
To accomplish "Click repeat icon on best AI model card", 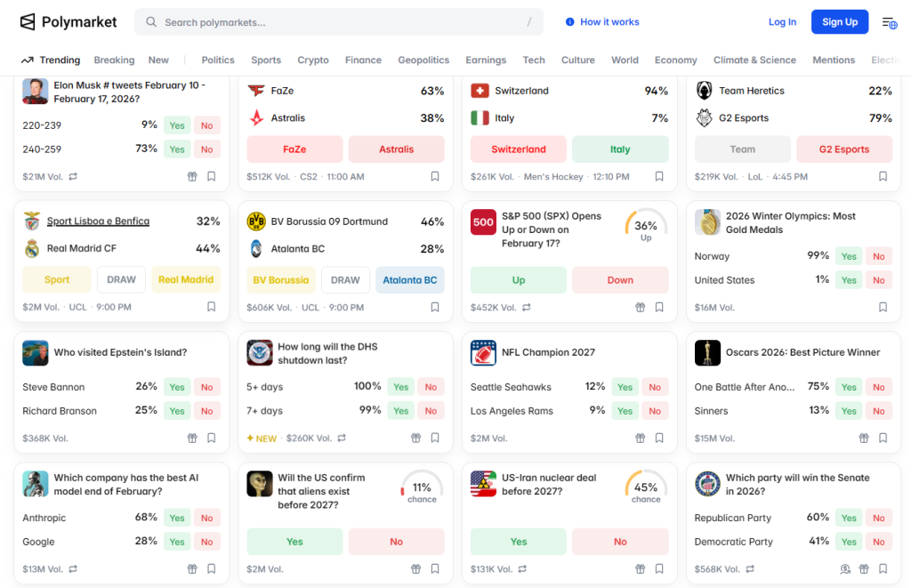I will [73, 568].
